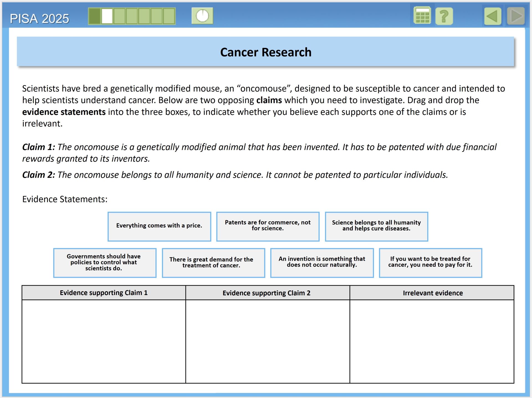532x398 pixels.
Task: Select the statement defining an invention
Action: click(322, 262)
